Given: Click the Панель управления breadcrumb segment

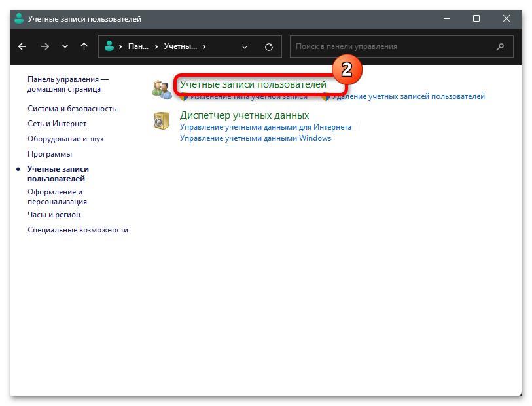Looking at the screenshot, I should pyautogui.click(x=138, y=46).
